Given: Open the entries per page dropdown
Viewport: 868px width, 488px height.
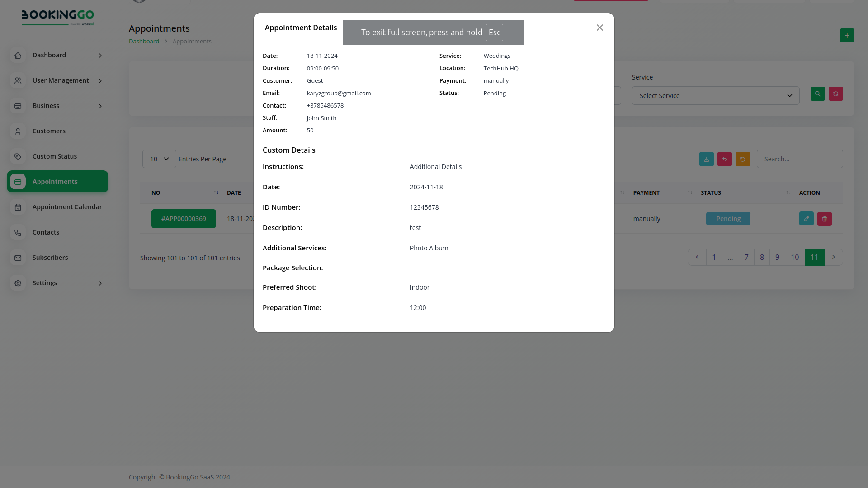Looking at the screenshot, I should coord(159,159).
